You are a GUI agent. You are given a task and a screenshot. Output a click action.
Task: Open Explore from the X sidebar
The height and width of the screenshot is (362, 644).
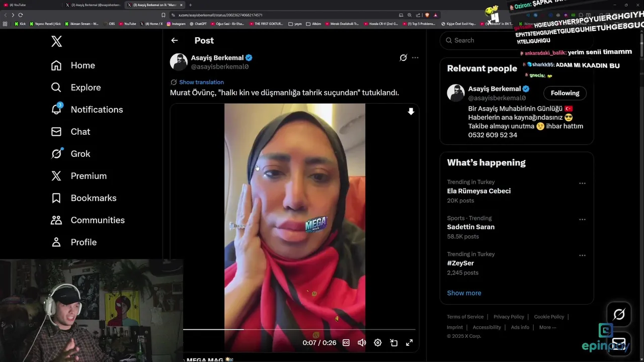tap(76, 87)
